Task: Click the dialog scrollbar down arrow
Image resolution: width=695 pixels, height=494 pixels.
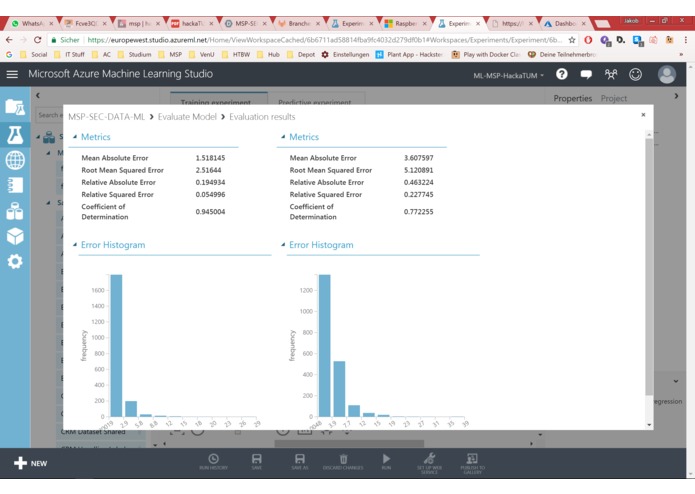Action: [x=649, y=424]
